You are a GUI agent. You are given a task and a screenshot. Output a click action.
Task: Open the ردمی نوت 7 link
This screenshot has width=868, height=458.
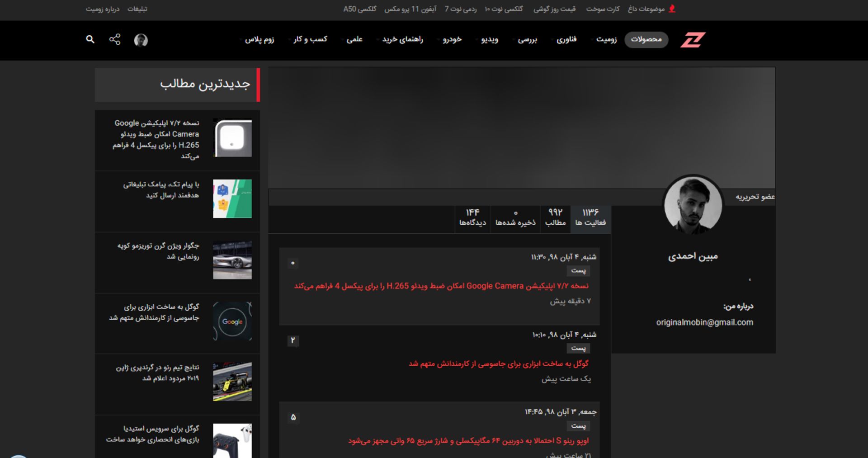(x=461, y=9)
